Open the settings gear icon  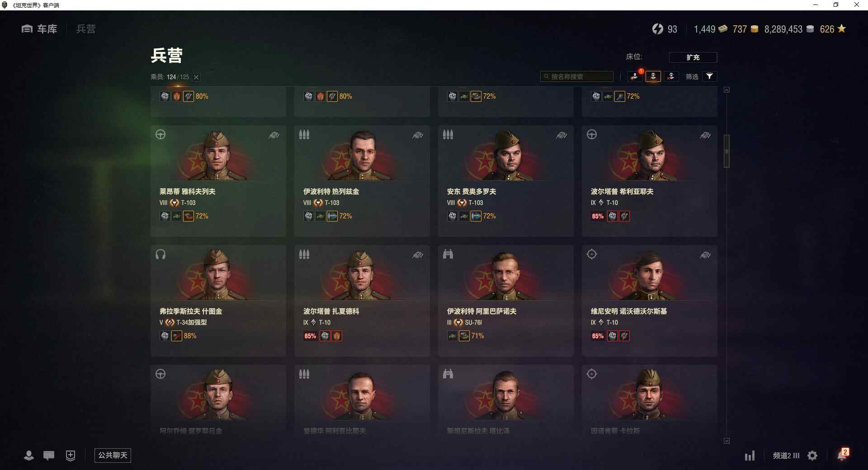pos(812,456)
